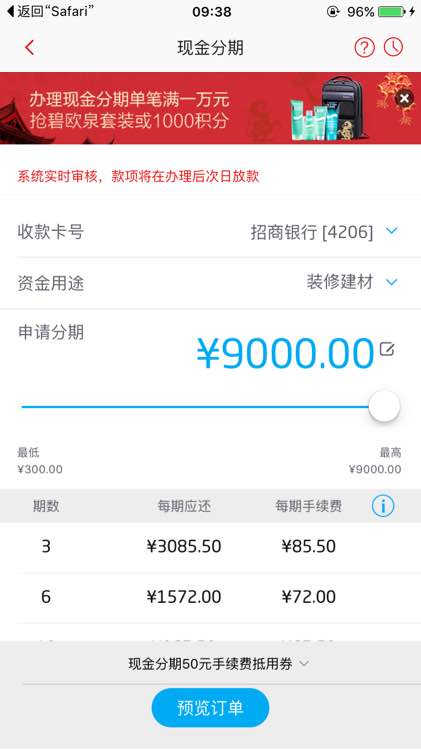Tap the red back arrow icon
The width and height of the screenshot is (421, 750).
(30, 47)
